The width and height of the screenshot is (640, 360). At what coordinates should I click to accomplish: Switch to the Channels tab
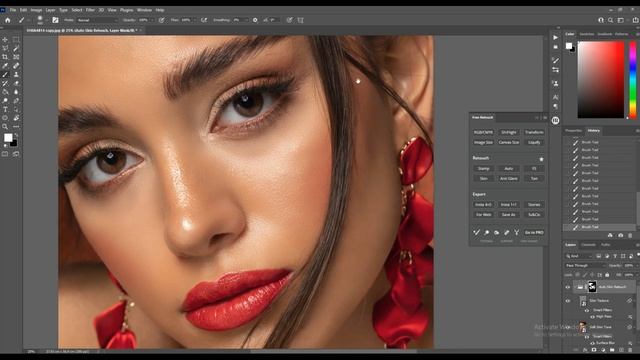point(588,245)
